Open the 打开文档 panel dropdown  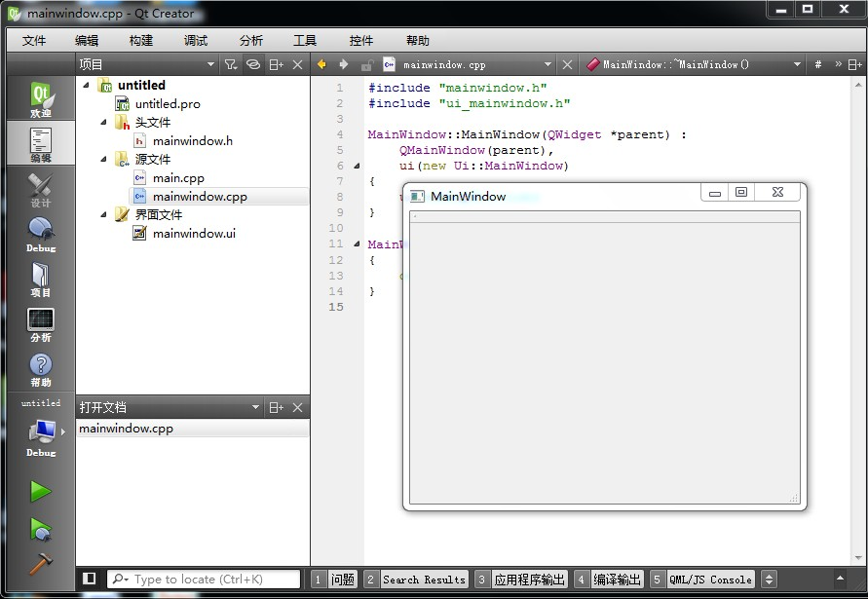[255, 407]
